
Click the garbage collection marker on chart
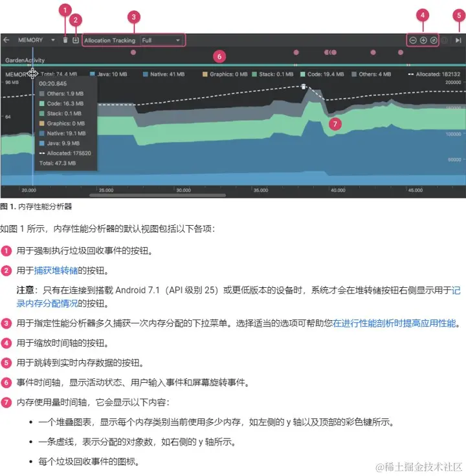point(303,87)
